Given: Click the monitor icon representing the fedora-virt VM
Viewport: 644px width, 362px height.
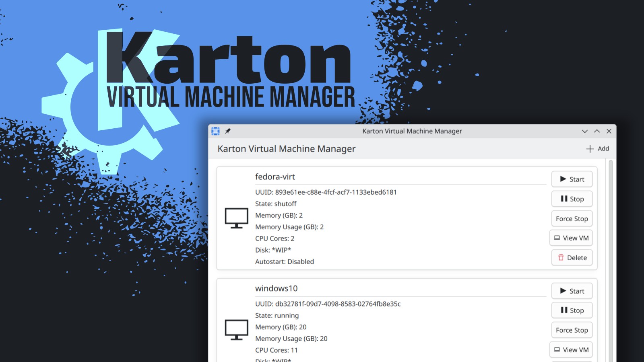Looking at the screenshot, I should (237, 218).
